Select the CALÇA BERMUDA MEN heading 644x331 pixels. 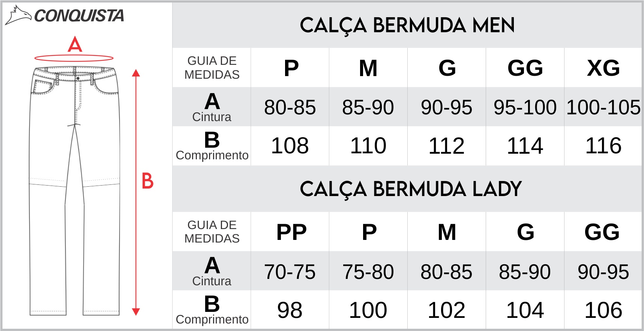click(407, 25)
